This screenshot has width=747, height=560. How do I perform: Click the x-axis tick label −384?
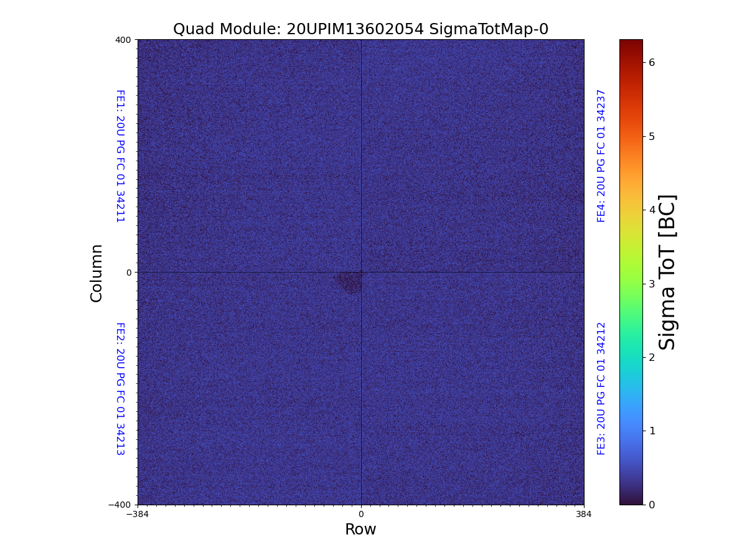[138, 515]
